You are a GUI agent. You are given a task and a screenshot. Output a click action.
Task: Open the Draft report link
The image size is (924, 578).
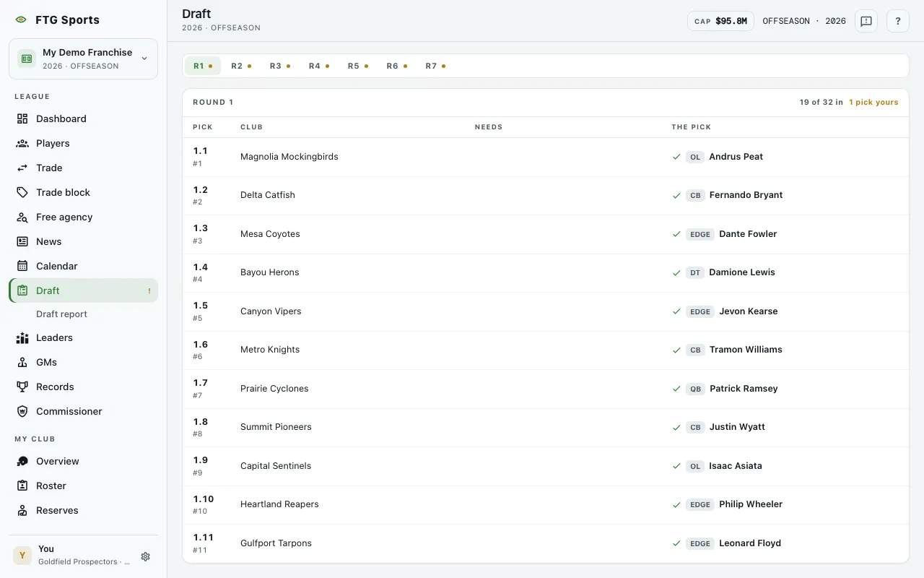[x=61, y=314]
